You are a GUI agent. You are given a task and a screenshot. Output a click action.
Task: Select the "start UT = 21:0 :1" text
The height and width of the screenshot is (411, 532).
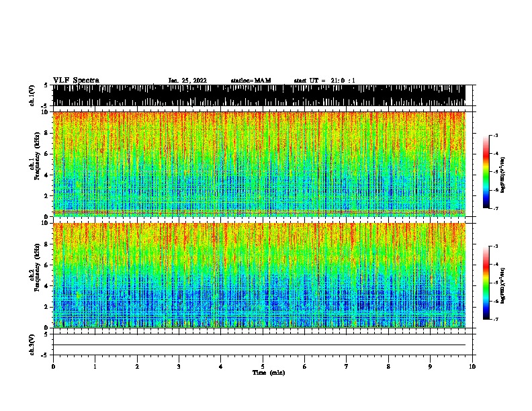pos(324,81)
